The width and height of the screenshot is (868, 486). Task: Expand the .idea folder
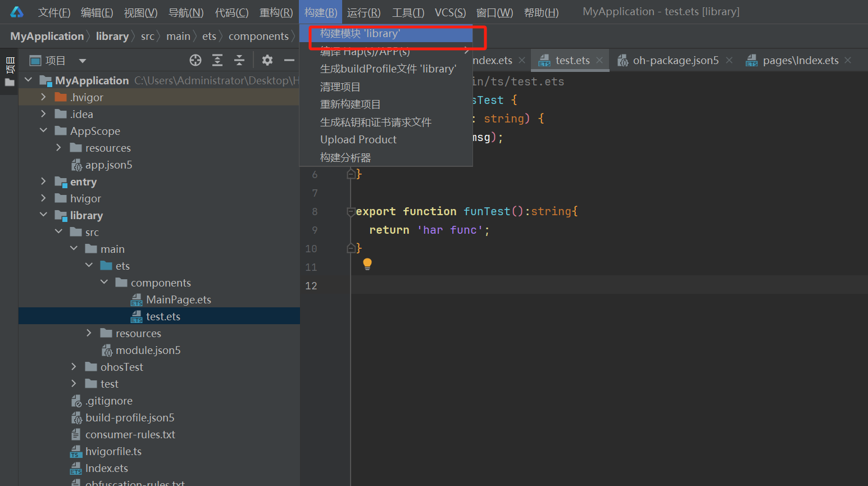click(x=43, y=114)
